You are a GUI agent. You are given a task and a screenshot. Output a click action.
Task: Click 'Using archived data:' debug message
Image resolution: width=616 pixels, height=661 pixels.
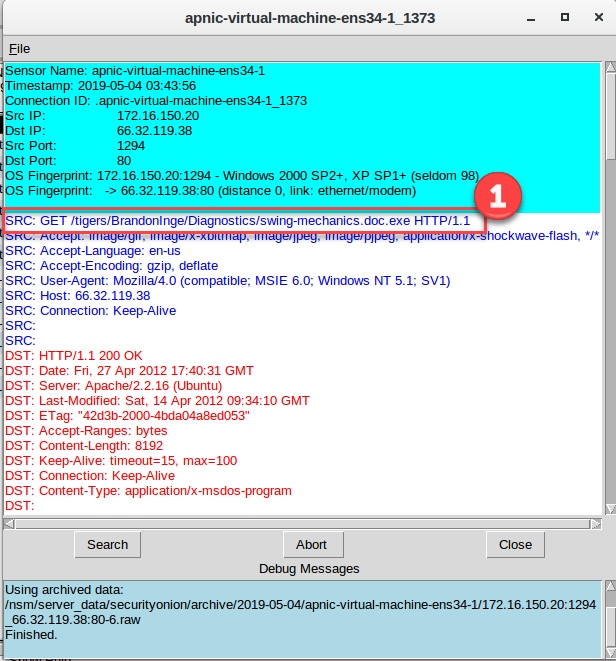64,590
